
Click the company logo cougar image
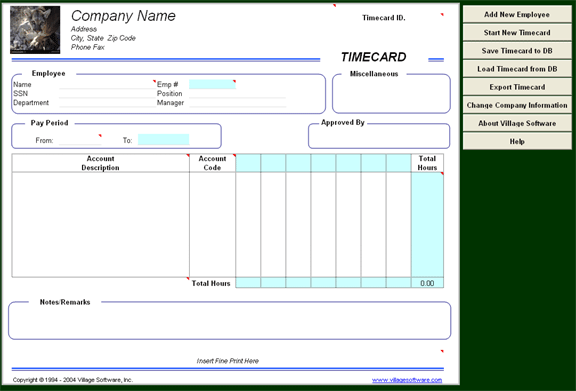pos(35,30)
